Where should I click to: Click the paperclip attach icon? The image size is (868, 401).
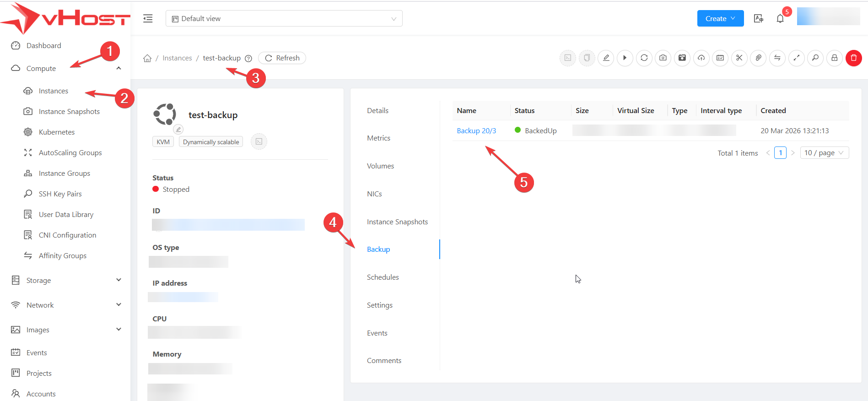point(758,58)
